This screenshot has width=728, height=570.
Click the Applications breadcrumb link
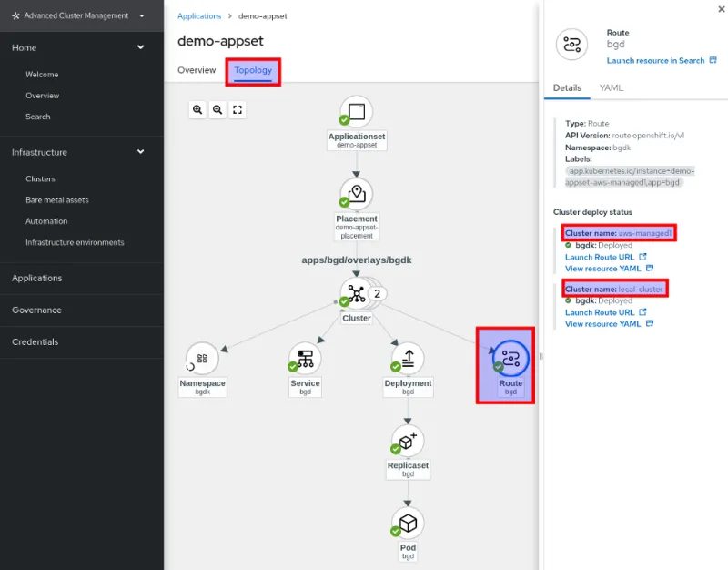pyautogui.click(x=199, y=15)
